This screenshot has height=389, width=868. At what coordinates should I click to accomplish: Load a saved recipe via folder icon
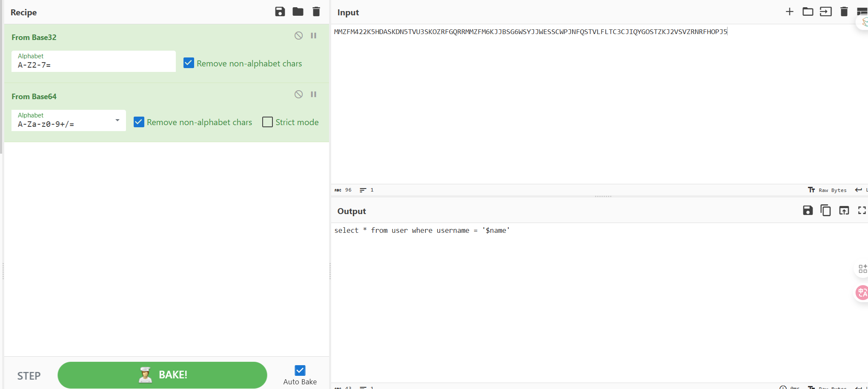298,11
